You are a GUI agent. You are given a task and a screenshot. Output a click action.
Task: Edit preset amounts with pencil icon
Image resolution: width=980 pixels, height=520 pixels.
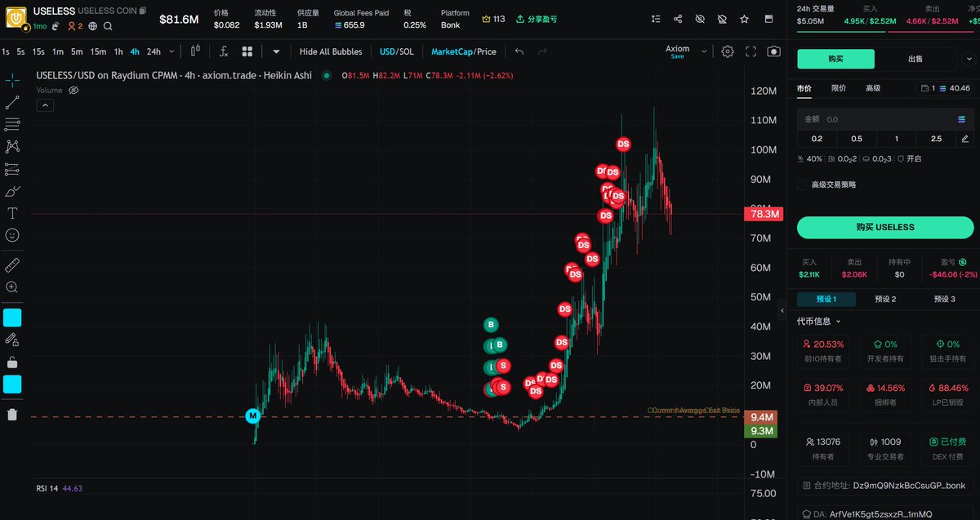click(x=964, y=139)
